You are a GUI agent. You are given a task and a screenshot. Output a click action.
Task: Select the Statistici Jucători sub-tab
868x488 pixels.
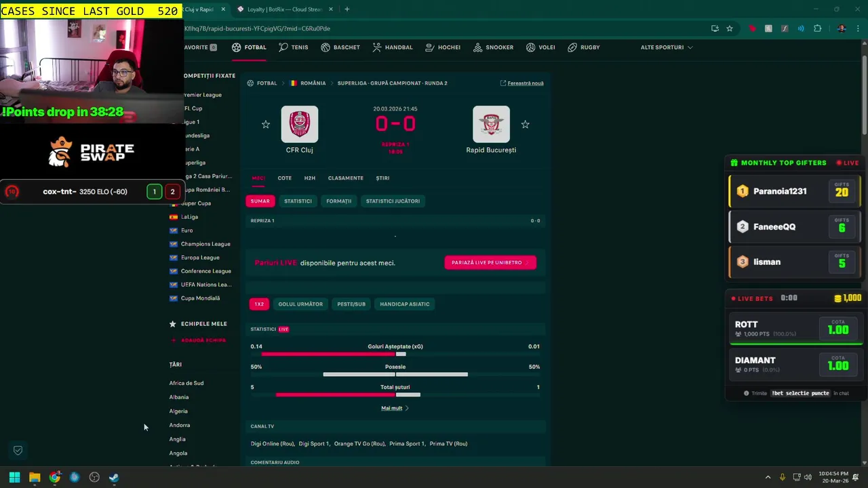pyautogui.click(x=393, y=201)
